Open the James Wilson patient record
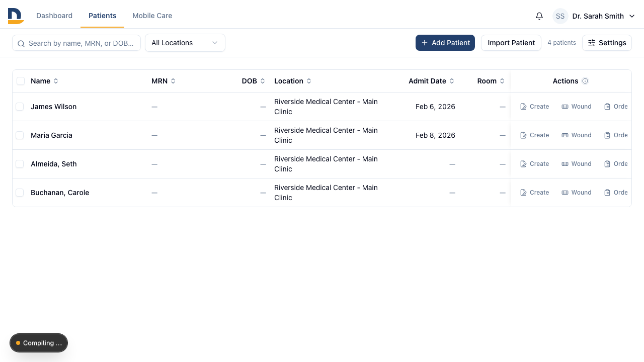This screenshot has width=644, height=362. 54,107
